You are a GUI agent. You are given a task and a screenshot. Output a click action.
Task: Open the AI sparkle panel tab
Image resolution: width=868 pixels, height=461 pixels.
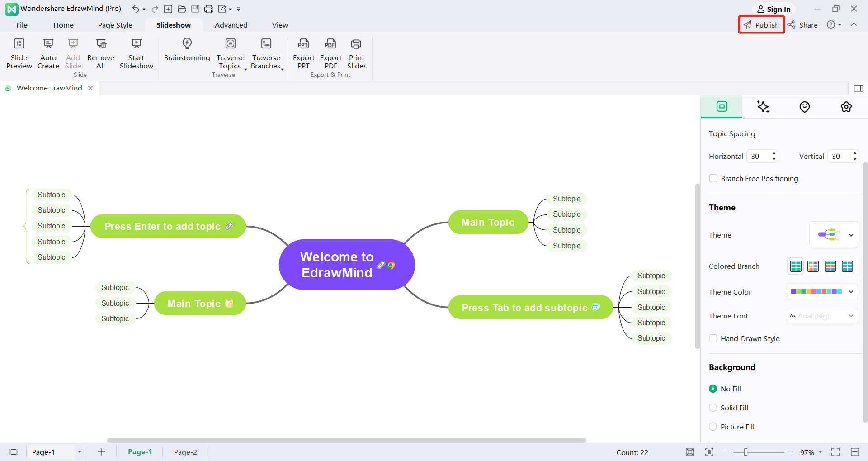tap(763, 107)
